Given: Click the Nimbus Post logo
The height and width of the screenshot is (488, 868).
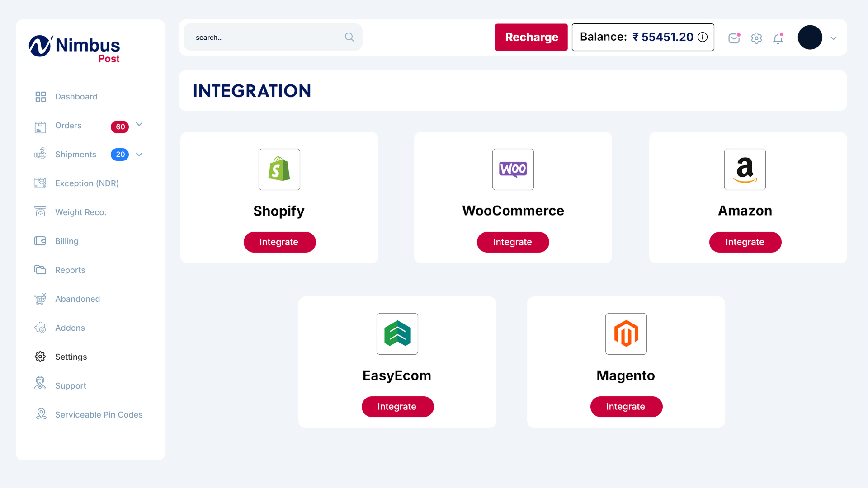Looking at the screenshot, I should pos(75,49).
